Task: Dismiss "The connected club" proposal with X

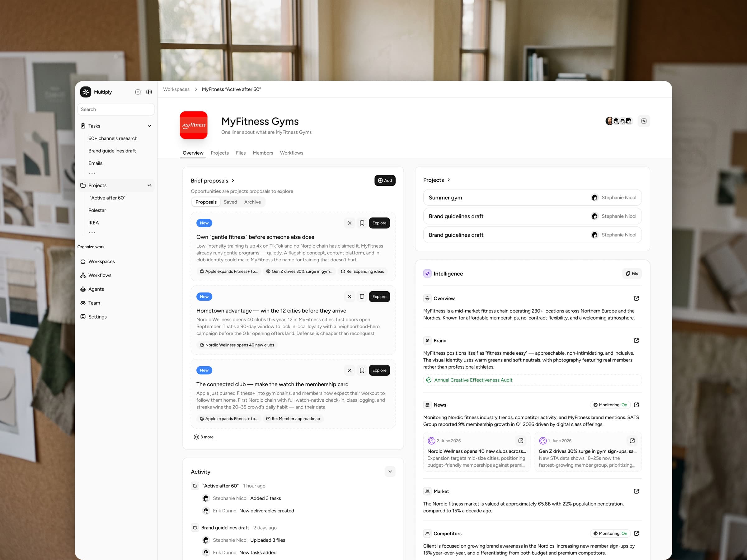Action: (x=350, y=370)
